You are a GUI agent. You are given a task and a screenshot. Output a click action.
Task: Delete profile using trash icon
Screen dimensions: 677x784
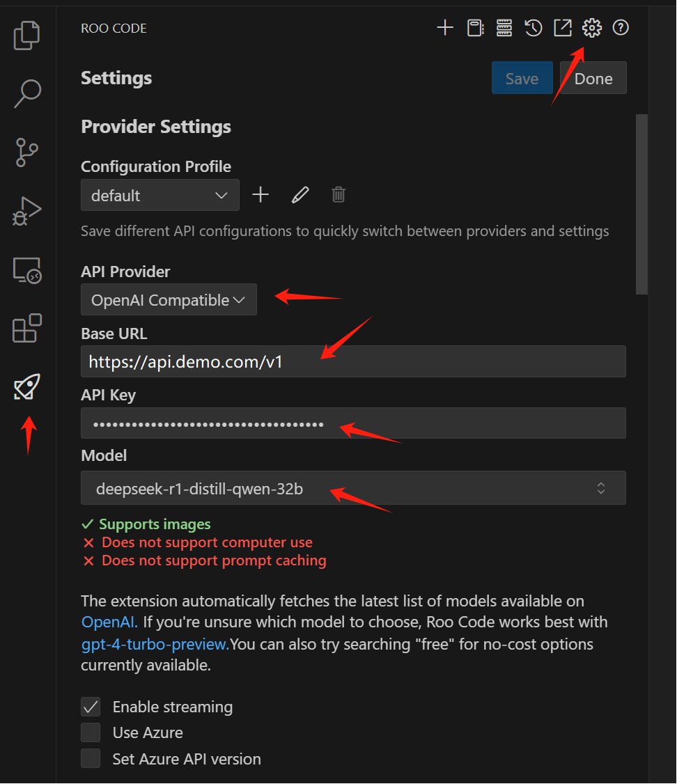(x=338, y=194)
